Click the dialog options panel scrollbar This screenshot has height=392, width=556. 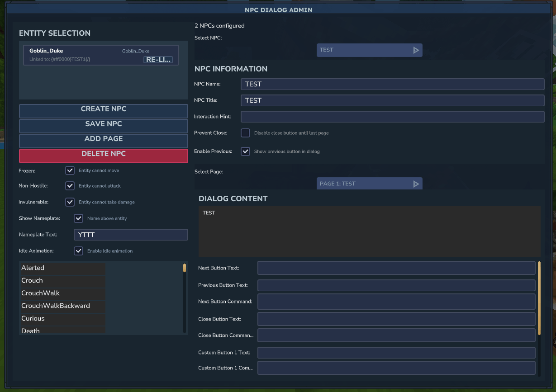(x=539, y=298)
